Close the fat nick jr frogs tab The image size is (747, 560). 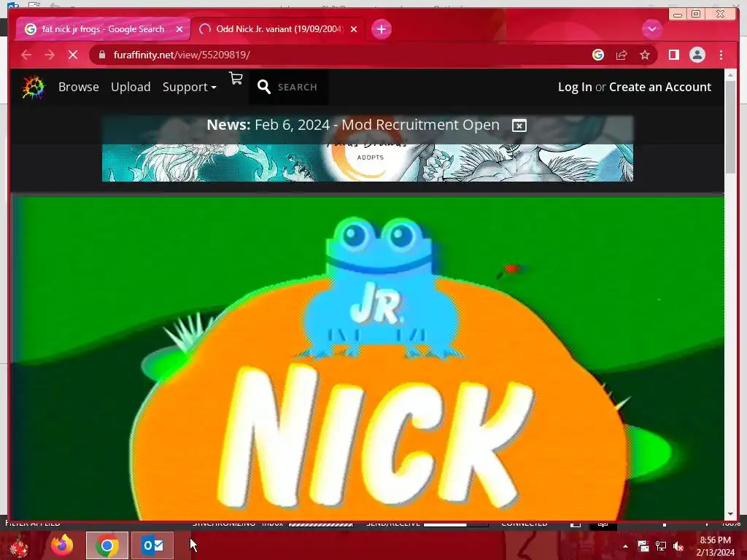[x=179, y=29]
